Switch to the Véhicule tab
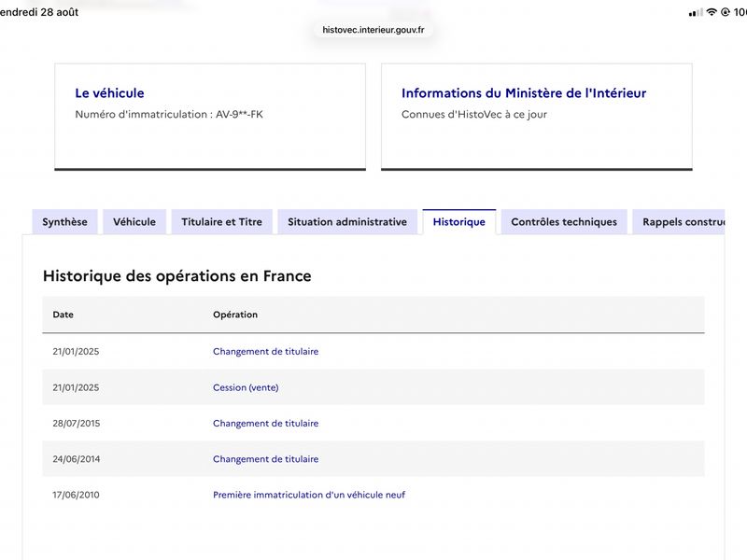747x560 pixels. (x=134, y=222)
